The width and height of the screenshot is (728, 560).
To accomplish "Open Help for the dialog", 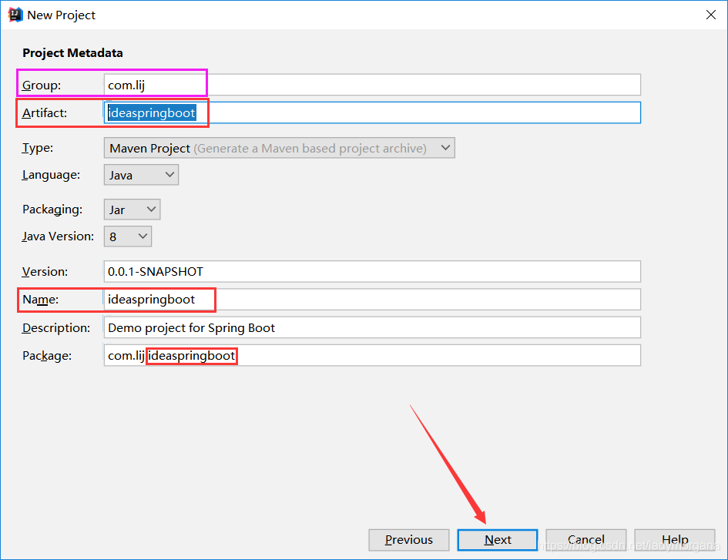I will tap(675, 540).
